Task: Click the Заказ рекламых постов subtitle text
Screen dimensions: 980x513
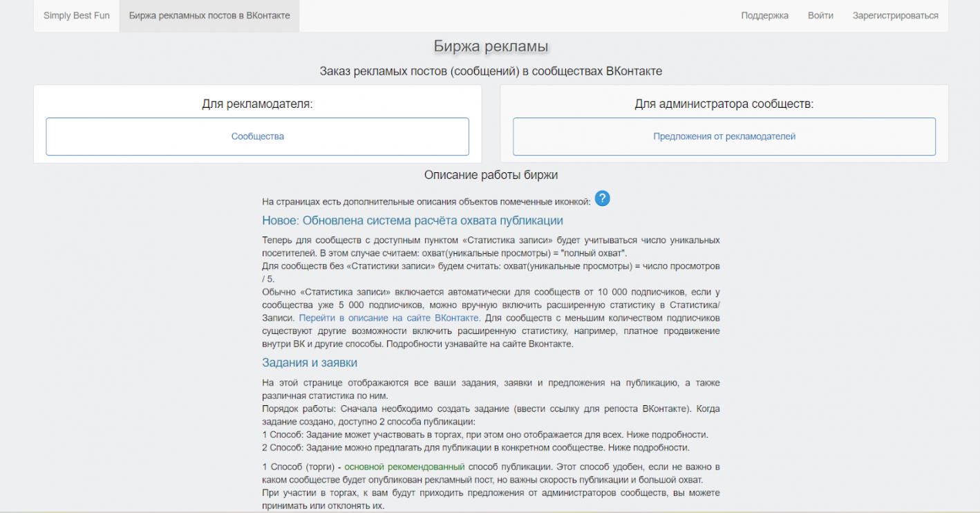Action: [x=491, y=71]
